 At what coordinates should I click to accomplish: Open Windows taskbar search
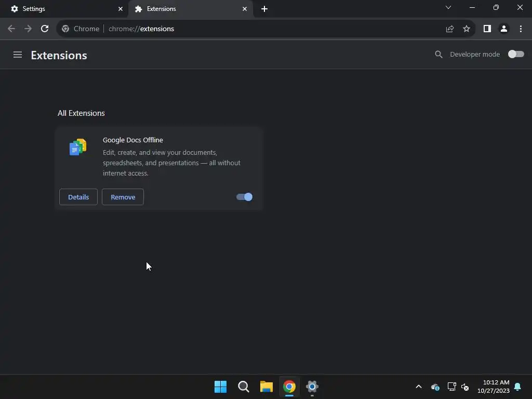pos(244,387)
